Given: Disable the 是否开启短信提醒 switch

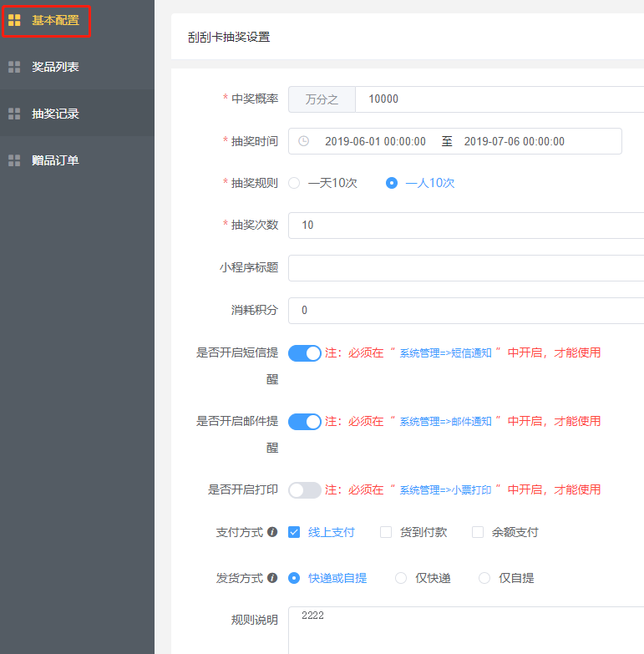Looking at the screenshot, I should [305, 353].
